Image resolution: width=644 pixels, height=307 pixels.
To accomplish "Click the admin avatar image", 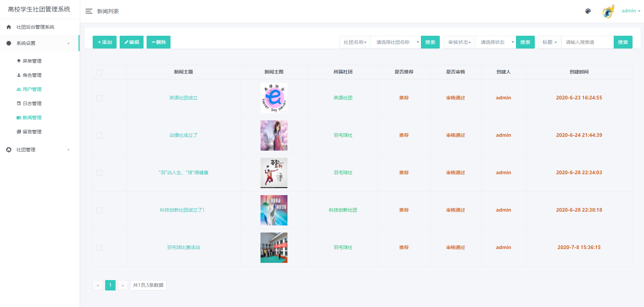I will (608, 11).
